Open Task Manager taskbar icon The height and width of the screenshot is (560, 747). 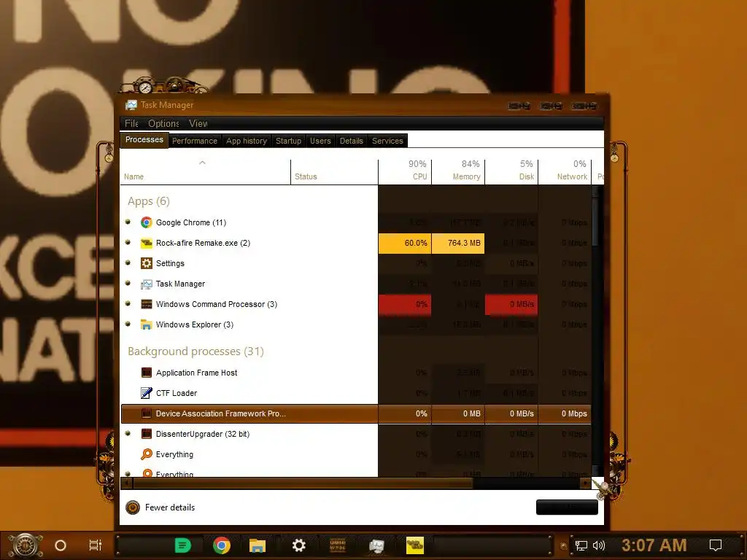click(x=376, y=545)
